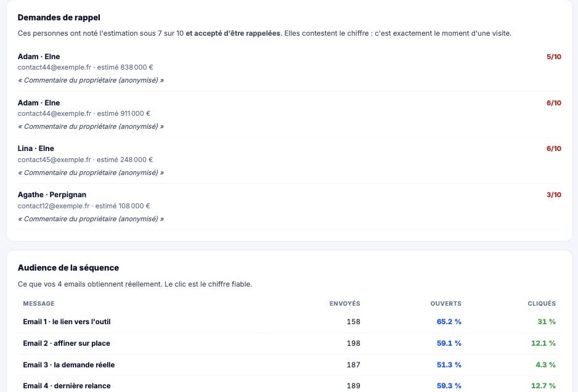Click the ENVOYÉS column header
Screen dimensions: 578x392
tap(344, 303)
